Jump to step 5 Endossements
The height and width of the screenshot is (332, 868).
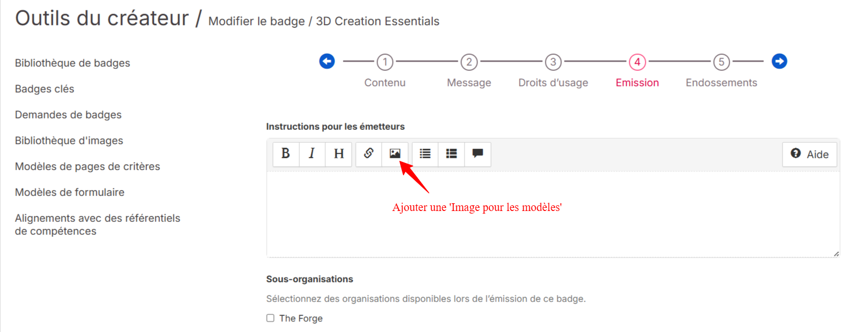click(721, 63)
